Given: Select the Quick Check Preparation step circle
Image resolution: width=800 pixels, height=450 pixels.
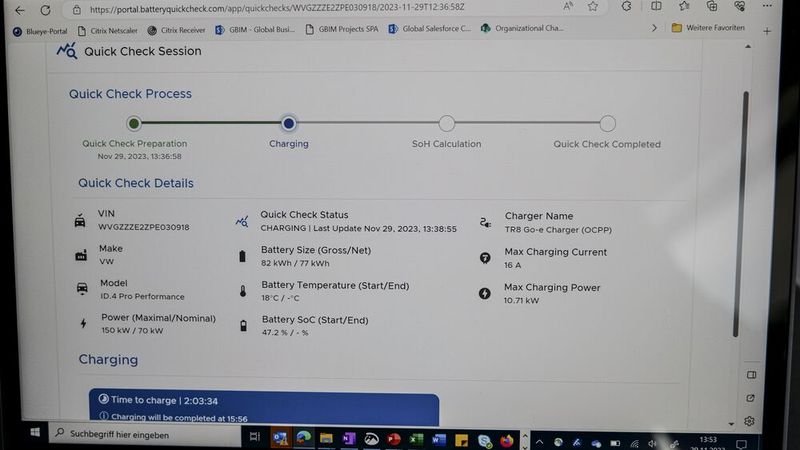Looking at the screenshot, I should tap(134, 123).
